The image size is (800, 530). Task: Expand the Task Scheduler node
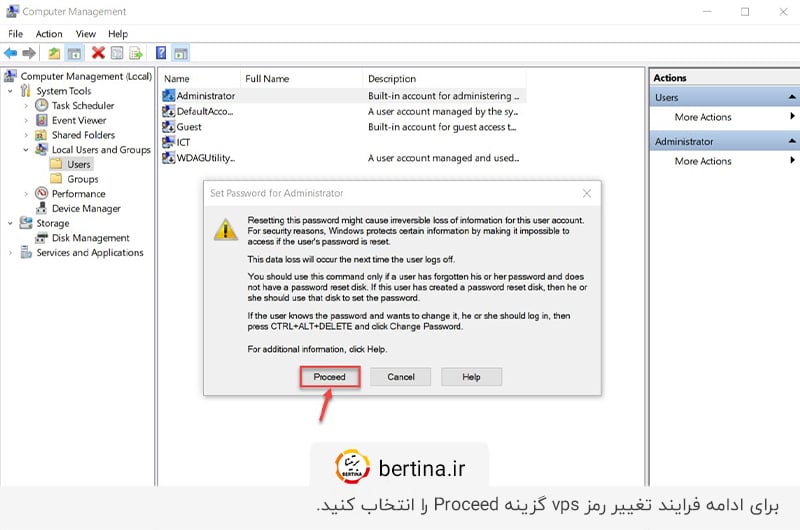coord(26,106)
